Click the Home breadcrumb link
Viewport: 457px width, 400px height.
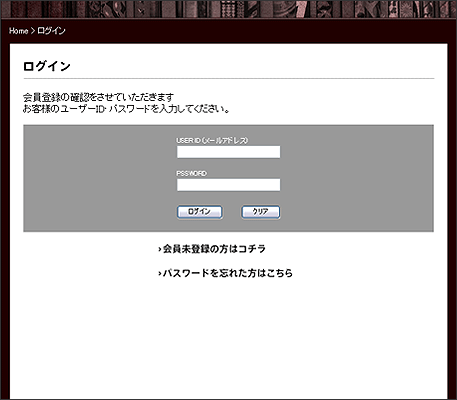pos(18,31)
